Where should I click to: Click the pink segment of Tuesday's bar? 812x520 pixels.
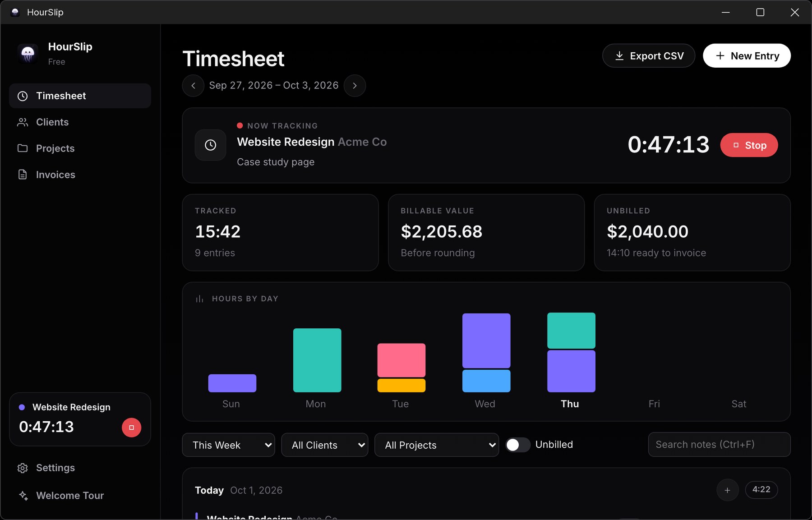click(401, 360)
